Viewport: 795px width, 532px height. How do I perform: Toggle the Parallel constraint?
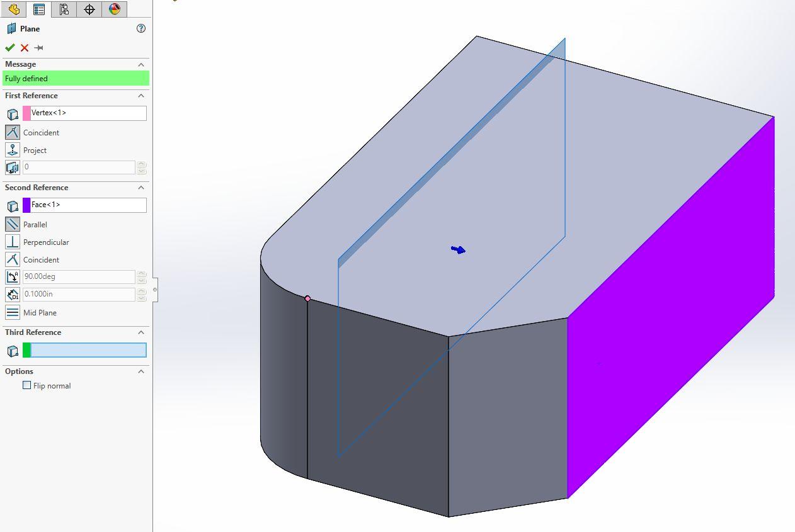[13, 224]
